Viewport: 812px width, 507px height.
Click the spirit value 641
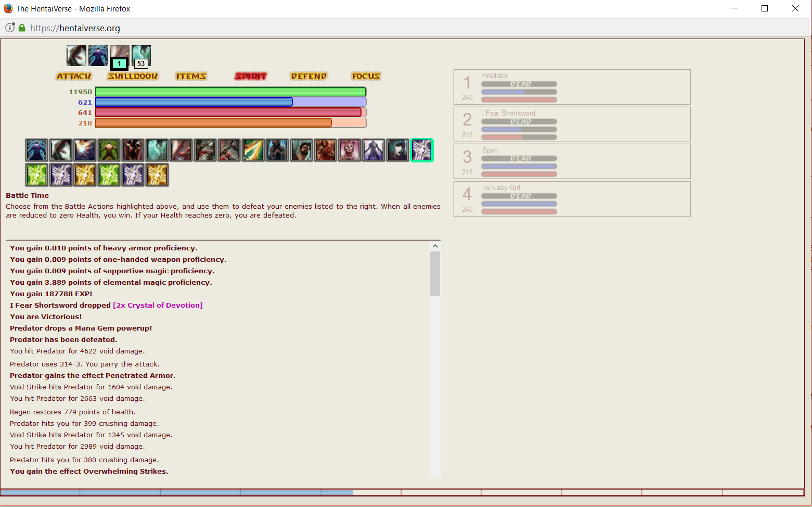(x=85, y=113)
